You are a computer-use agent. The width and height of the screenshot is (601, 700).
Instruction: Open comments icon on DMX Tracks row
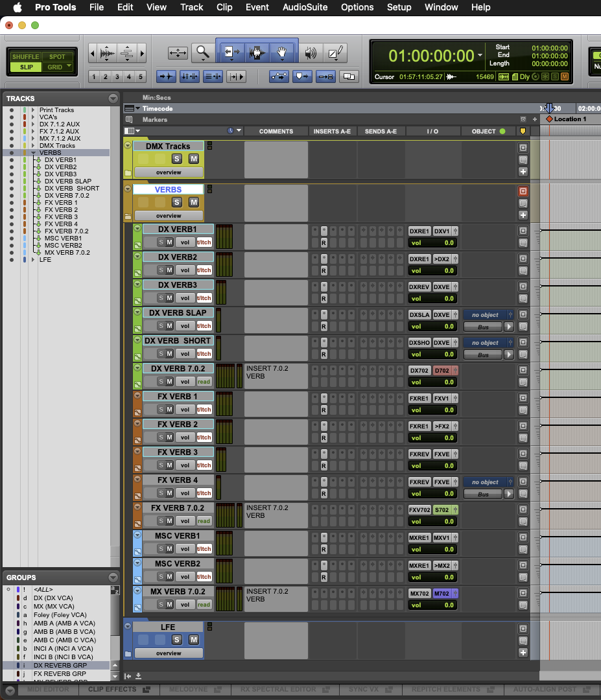[523, 160]
